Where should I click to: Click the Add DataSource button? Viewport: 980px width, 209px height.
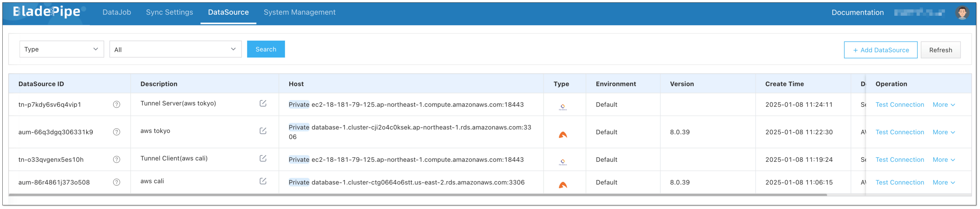click(881, 50)
